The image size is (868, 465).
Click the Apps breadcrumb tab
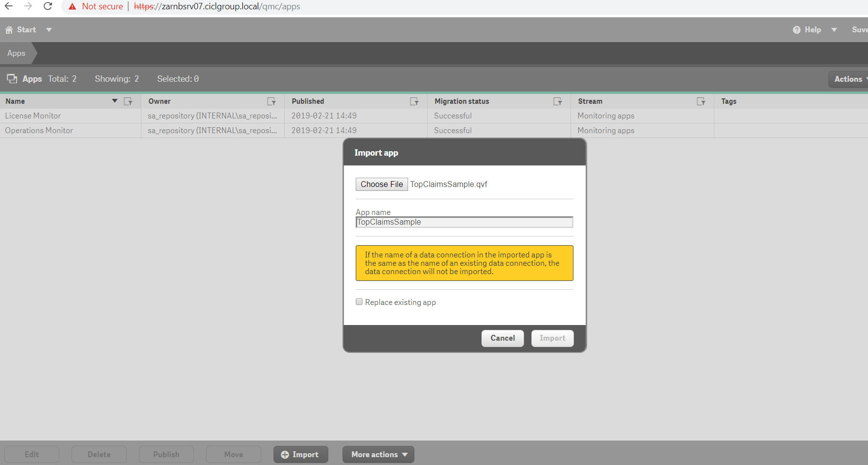coord(16,53)
